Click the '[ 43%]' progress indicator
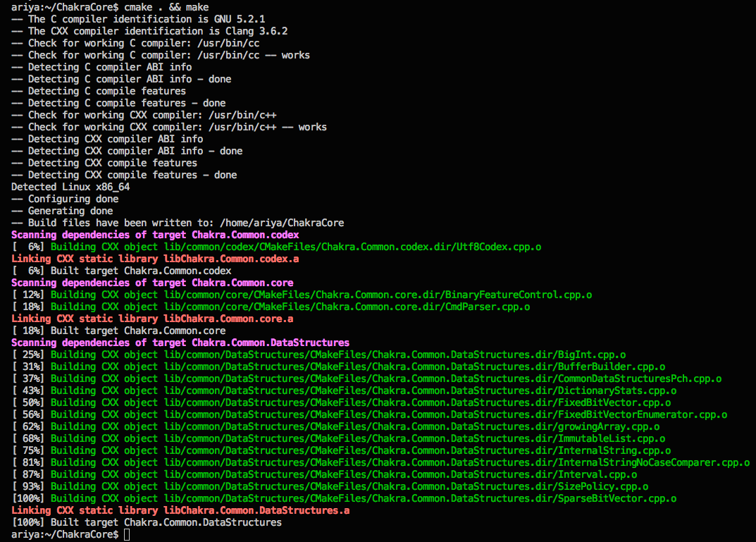Image resolution: width=756 pixels, height=542 pixels. point(28,390)
